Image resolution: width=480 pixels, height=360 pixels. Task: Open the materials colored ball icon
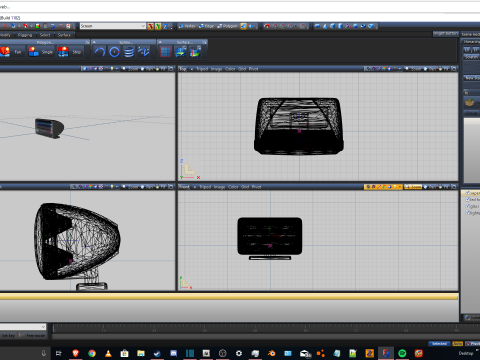(x=37, y=26)
